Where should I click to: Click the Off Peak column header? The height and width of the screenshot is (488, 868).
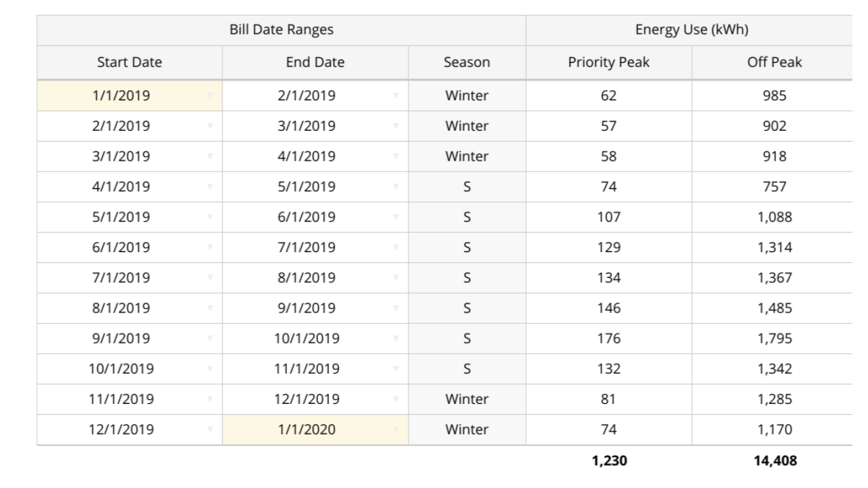(773, 63)
